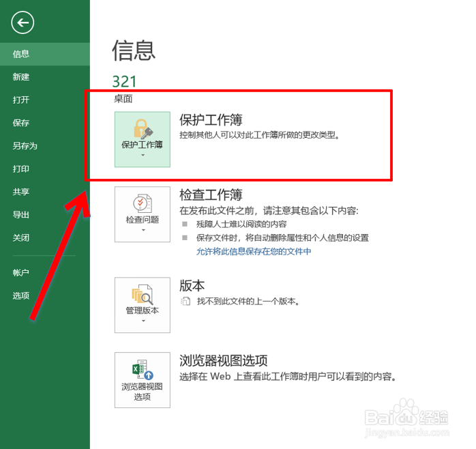
Task: Click the 浏览器视图选项 section heading
Action: (224, 360)
